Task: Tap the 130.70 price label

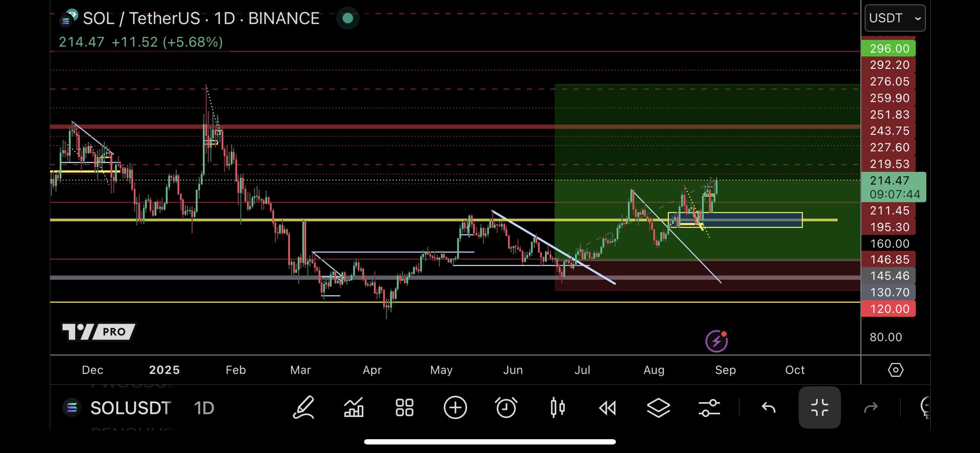Action: click(889, 292)
